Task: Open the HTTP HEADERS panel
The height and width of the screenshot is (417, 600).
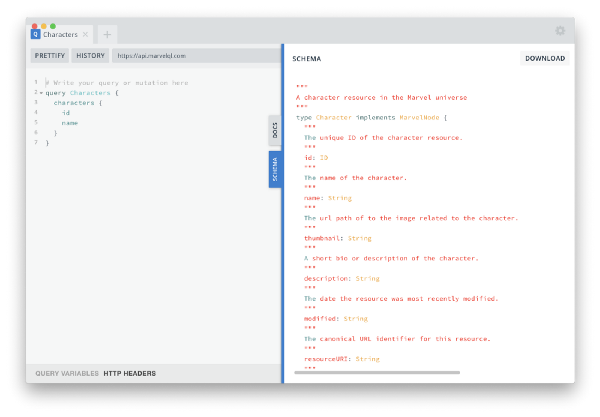Action: pos(129,373)
